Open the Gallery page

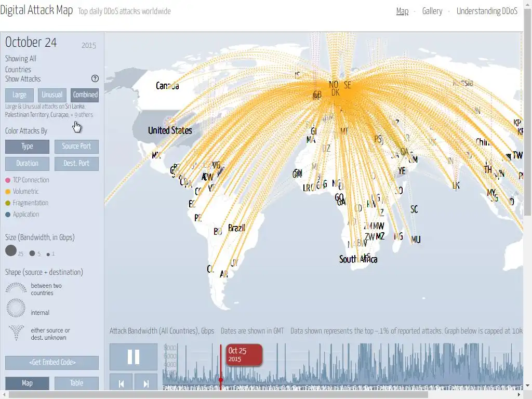tap(432, 11)
